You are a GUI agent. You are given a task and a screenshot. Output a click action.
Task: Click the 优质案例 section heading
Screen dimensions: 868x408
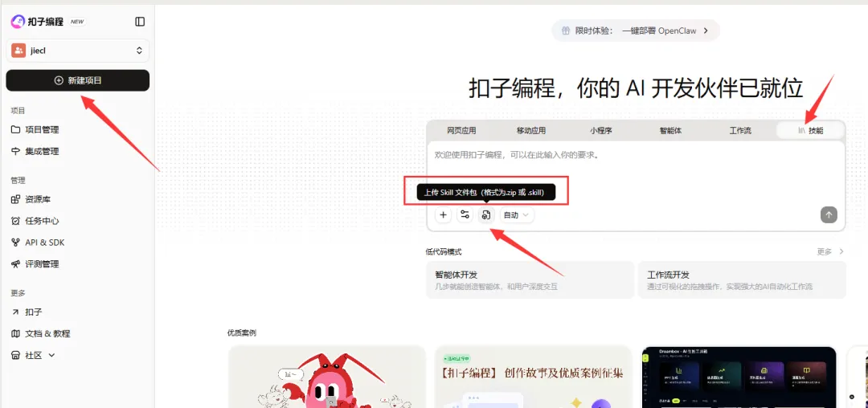coord(242,333)
